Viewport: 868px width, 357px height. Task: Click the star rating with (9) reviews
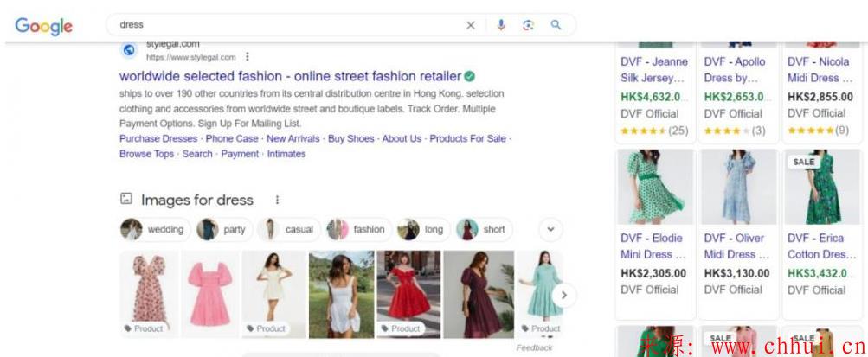[818, 131]
